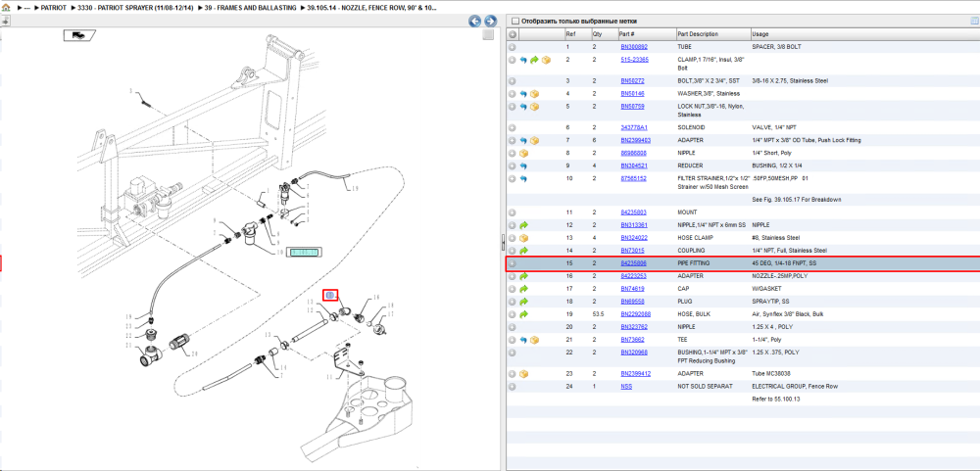Viewport: 980px width, 471px height.
Task: Click the gray square button in the diagram corner
Action: point(488,35)
